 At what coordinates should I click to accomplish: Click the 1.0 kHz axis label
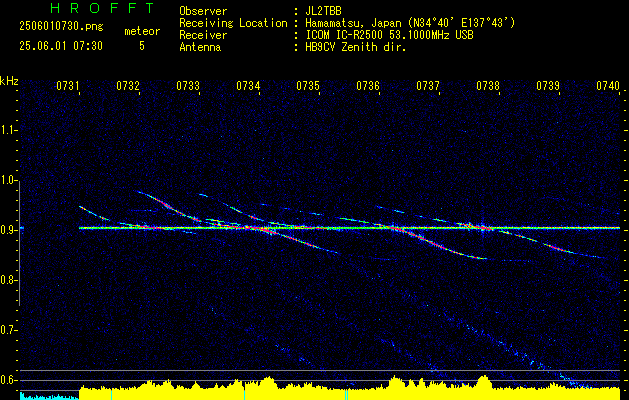tap(8, 181)
